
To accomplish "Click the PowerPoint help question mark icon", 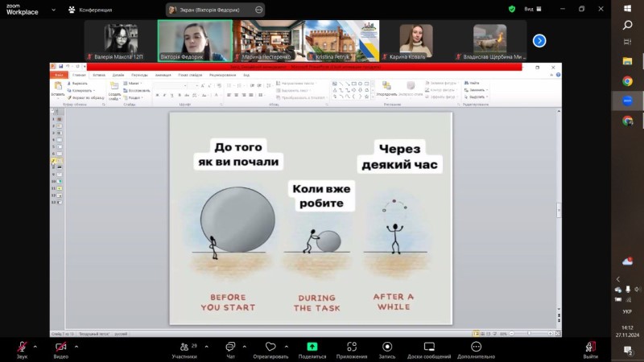I will pyautogui.click(x=558, y=75).
